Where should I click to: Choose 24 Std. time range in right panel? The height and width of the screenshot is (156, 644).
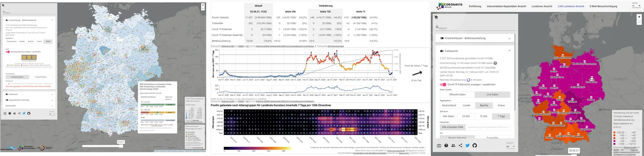tap(466, 116)
